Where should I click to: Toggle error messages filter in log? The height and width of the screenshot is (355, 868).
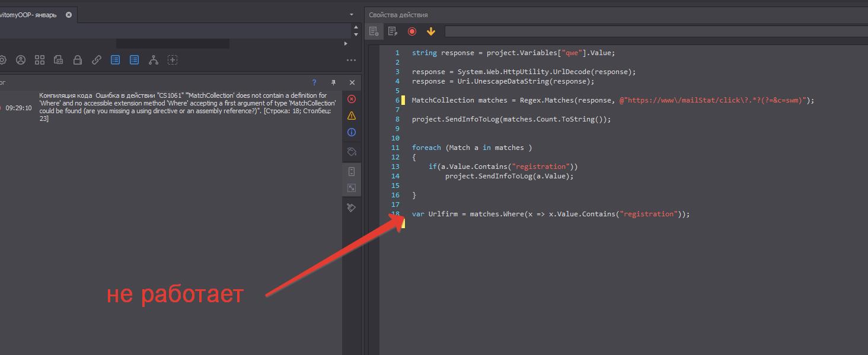click(x=352, y=99)
